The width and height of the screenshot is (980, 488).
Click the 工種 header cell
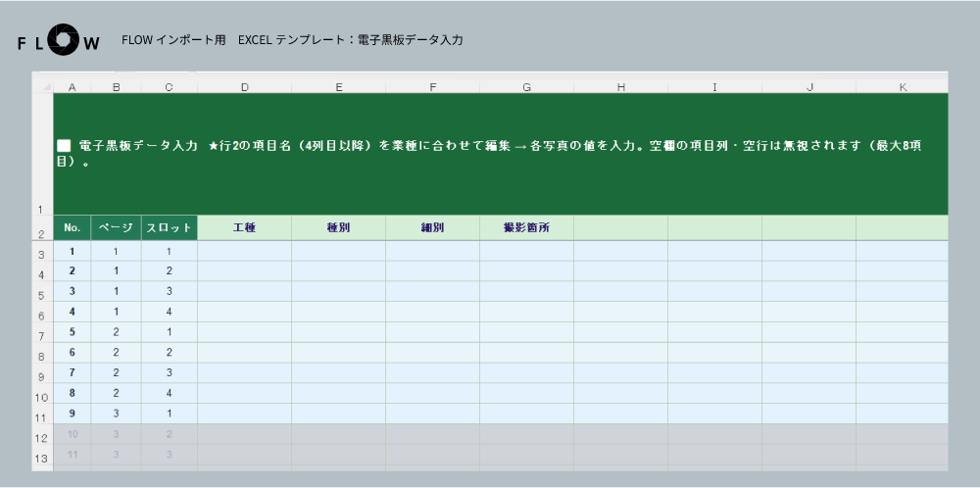[244, 228]
